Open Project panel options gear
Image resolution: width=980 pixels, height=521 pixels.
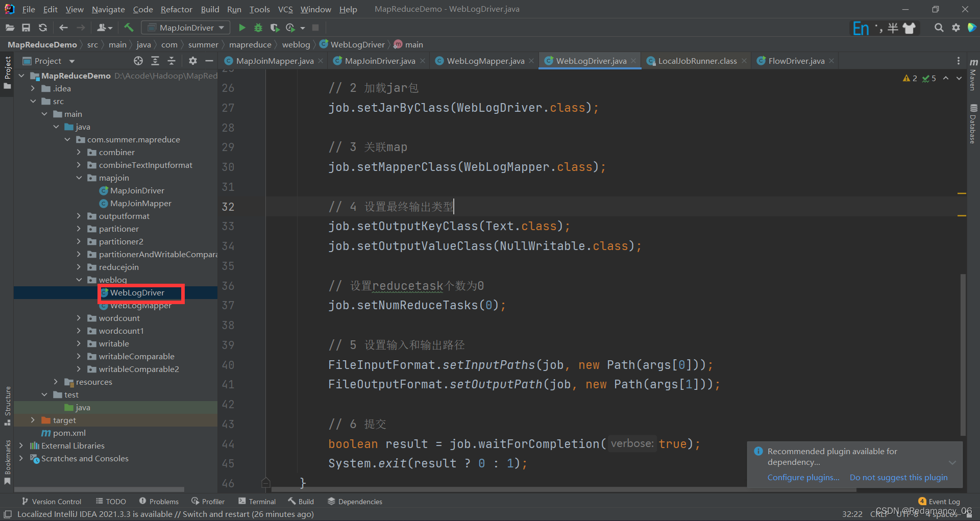[x=192, y=61]
